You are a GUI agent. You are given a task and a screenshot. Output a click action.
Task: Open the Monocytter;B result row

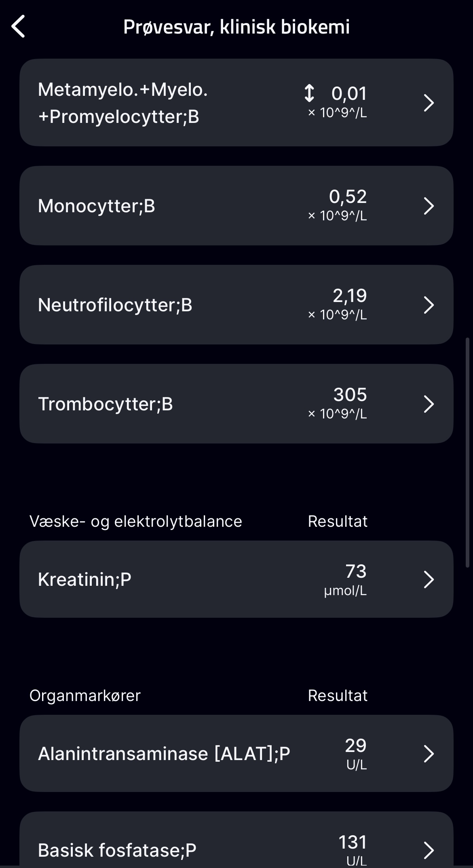(x=236, y=206)
